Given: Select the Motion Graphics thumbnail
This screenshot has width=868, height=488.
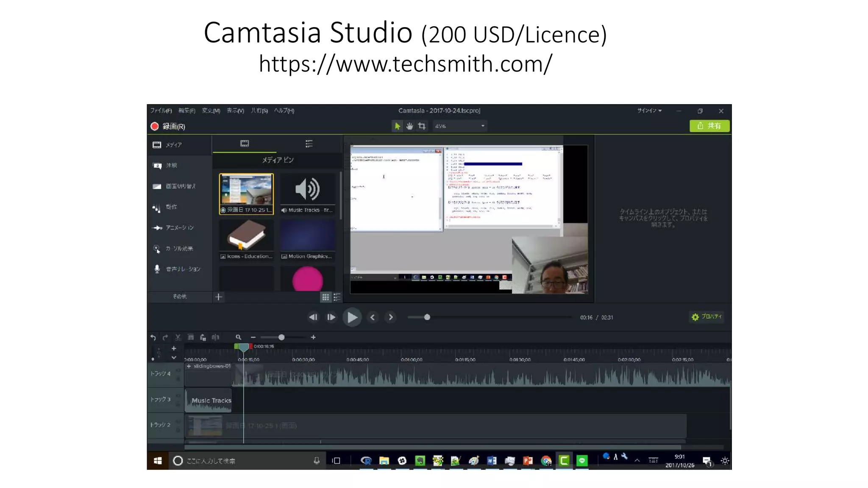Looking at the screenshot, I should (x=308, y=240).
